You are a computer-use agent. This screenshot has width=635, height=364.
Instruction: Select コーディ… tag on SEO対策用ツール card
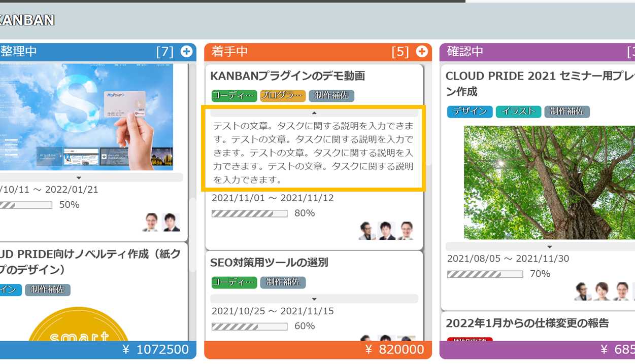(x=235, y=282)
